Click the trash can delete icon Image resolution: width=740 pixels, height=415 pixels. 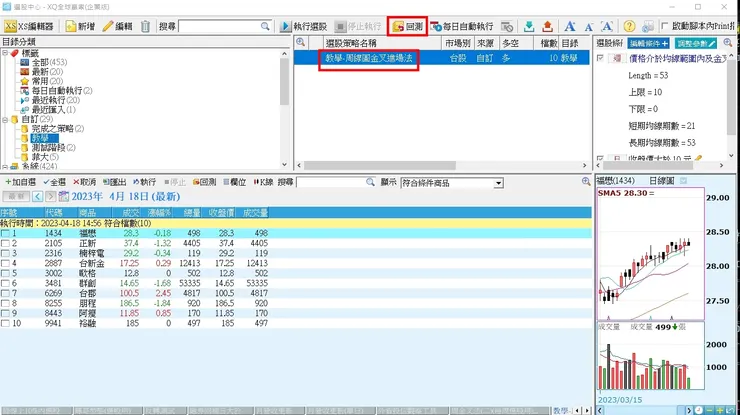(x=145, y=26)
